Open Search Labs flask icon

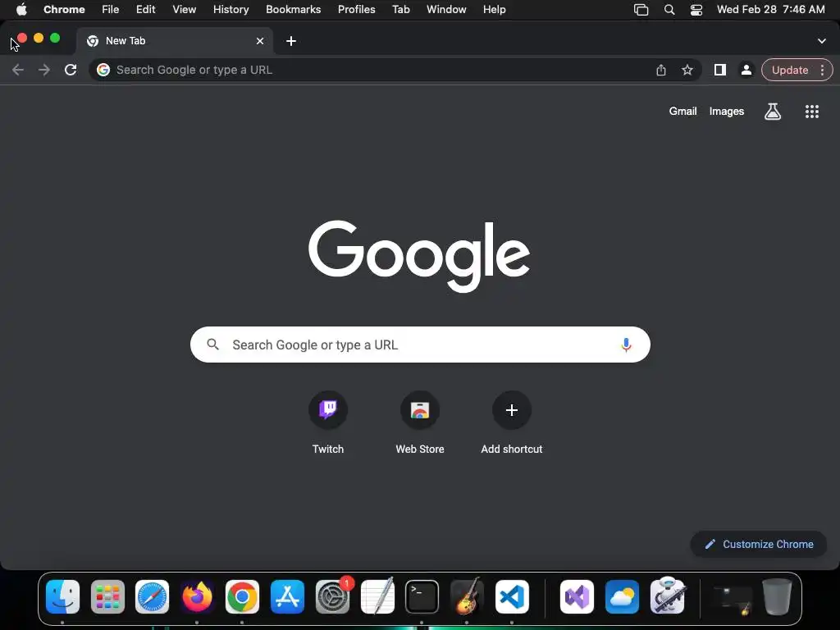tap(773, 112)
